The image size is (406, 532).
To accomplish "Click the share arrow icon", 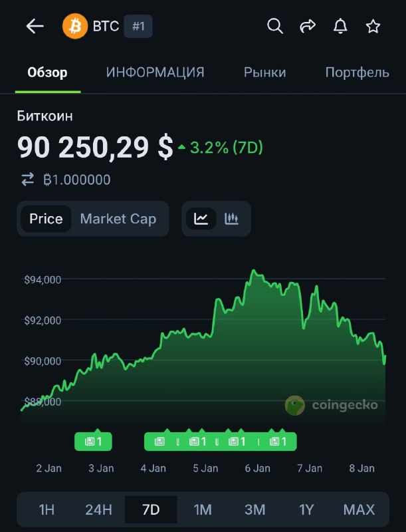I will [307, 27].
